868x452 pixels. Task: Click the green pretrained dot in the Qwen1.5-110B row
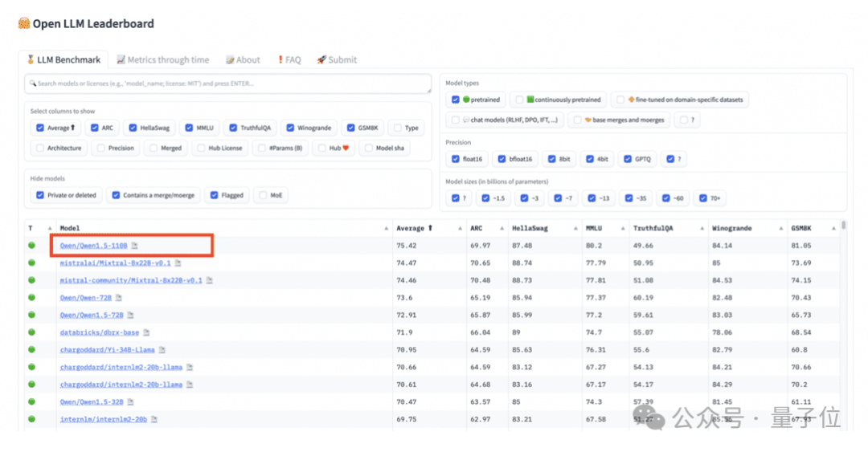pos(32,245)
